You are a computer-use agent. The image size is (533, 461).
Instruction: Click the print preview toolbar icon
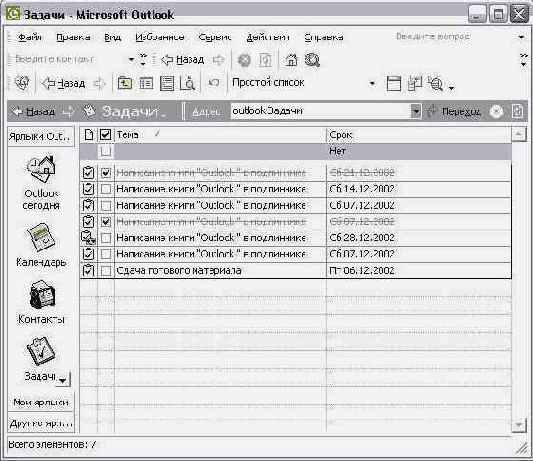pos(187,83)
